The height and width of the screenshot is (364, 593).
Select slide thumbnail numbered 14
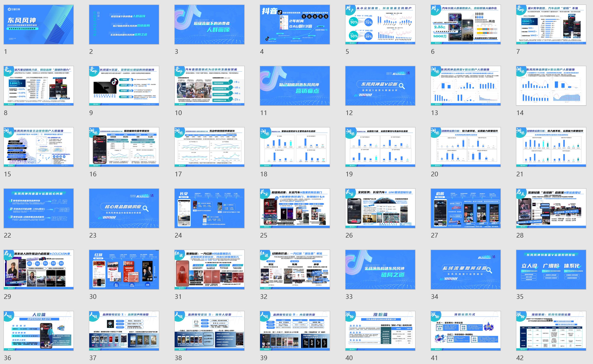click(x=551, y=86)
